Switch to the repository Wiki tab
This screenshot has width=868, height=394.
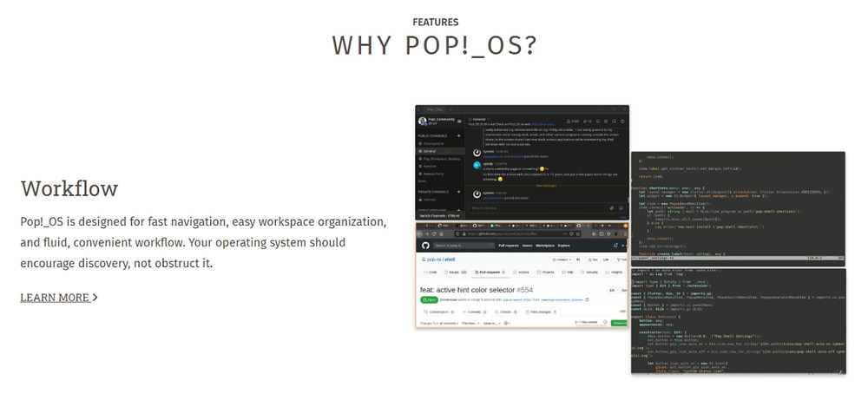568,273
